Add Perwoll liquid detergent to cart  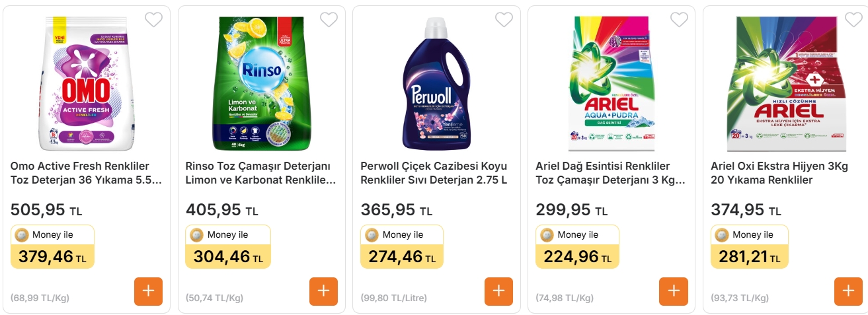[x=498, y=291]
